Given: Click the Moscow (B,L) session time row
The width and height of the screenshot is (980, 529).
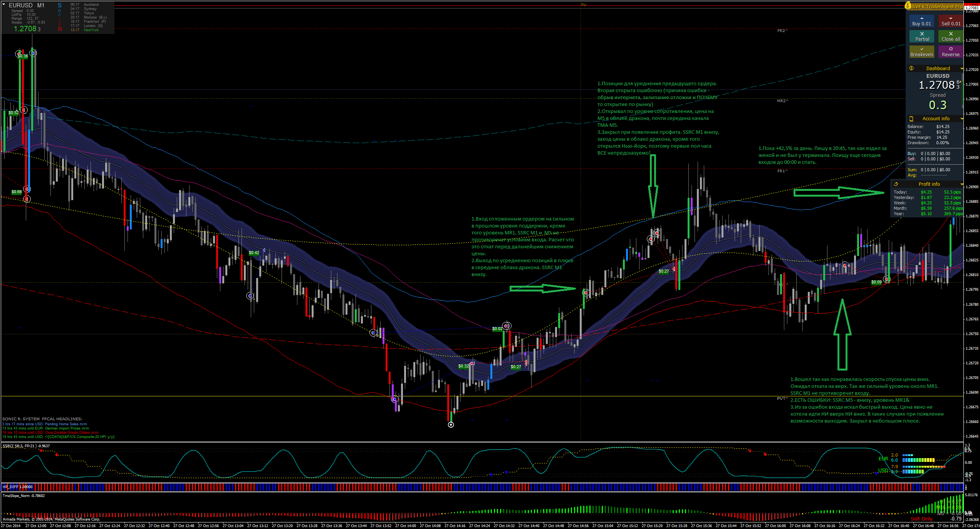Looking at the screenshot, I should (89, 17).
